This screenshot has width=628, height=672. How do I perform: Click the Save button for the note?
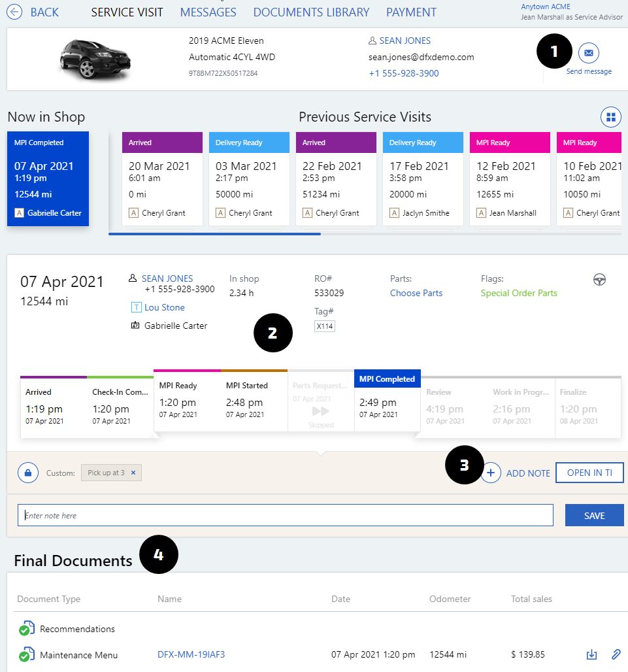(x=594, y=515)
